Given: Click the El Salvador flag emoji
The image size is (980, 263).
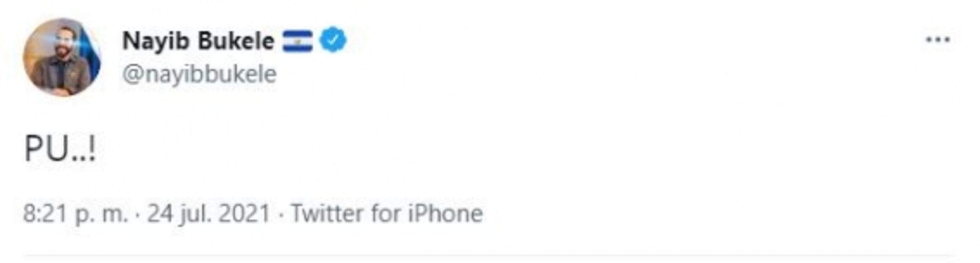Looking at the screenshot, I should (x=297, y=41).
